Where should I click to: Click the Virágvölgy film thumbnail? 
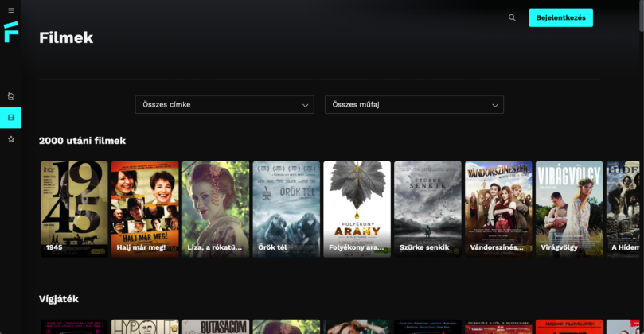coord(569,208)
